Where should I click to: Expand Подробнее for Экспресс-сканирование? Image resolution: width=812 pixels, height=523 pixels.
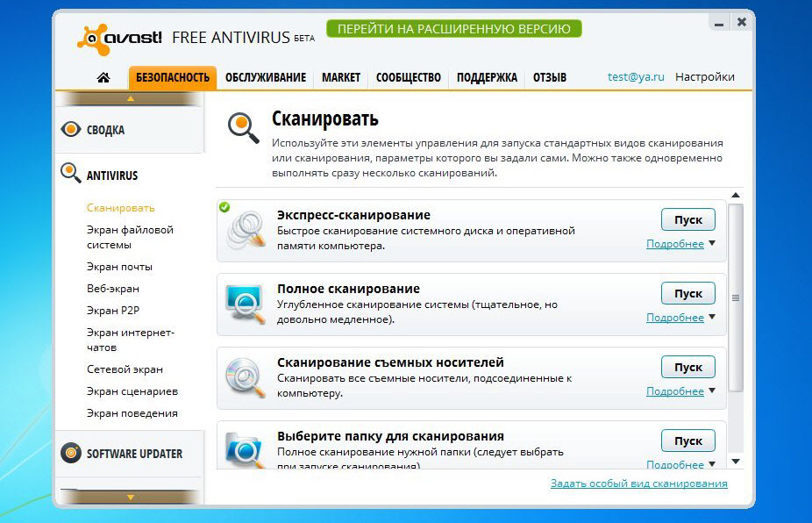[680, 244]
